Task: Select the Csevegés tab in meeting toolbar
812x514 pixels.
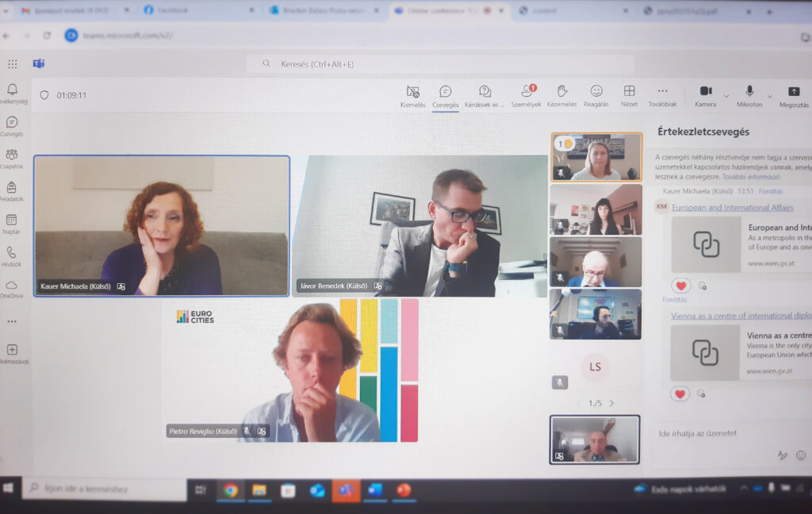Action: pyautogui.click(x=446, y=92)
